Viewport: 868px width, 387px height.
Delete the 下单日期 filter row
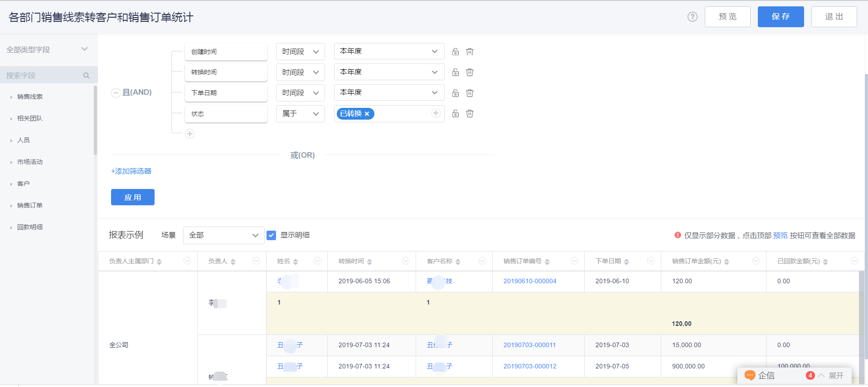[x=470, y=93]
